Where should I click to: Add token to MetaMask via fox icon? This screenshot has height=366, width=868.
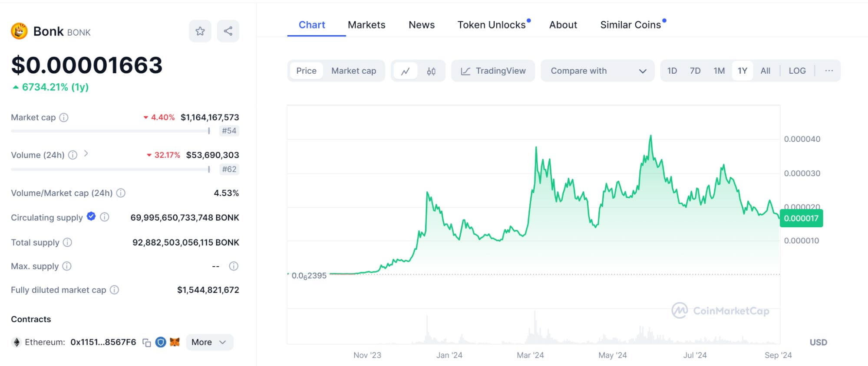[175, 342]
